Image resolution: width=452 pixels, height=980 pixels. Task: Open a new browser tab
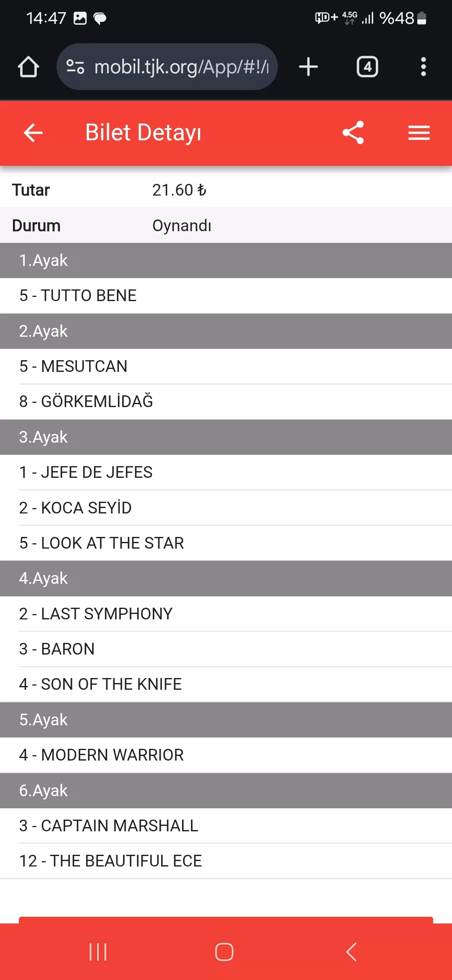coord(308,67)
